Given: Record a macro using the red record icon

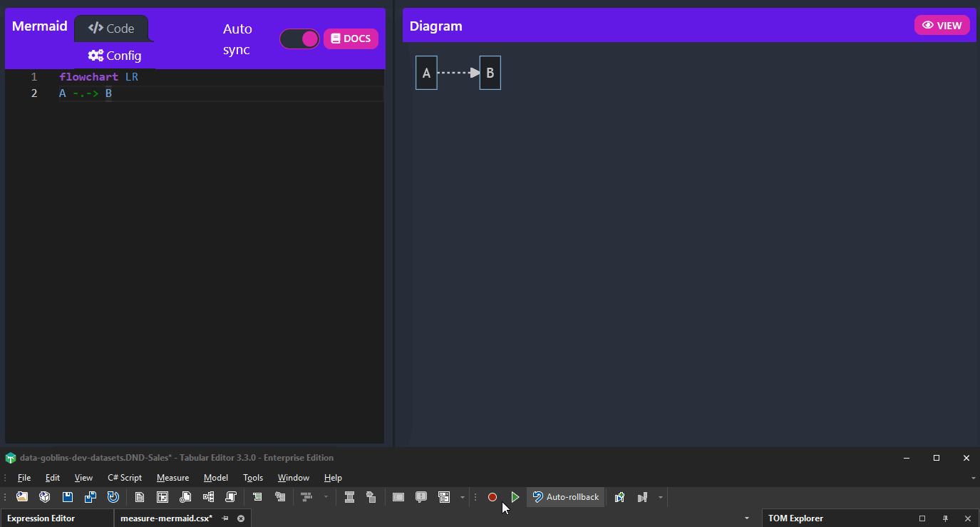Looking at the screenshot, I should coord(492,497).
